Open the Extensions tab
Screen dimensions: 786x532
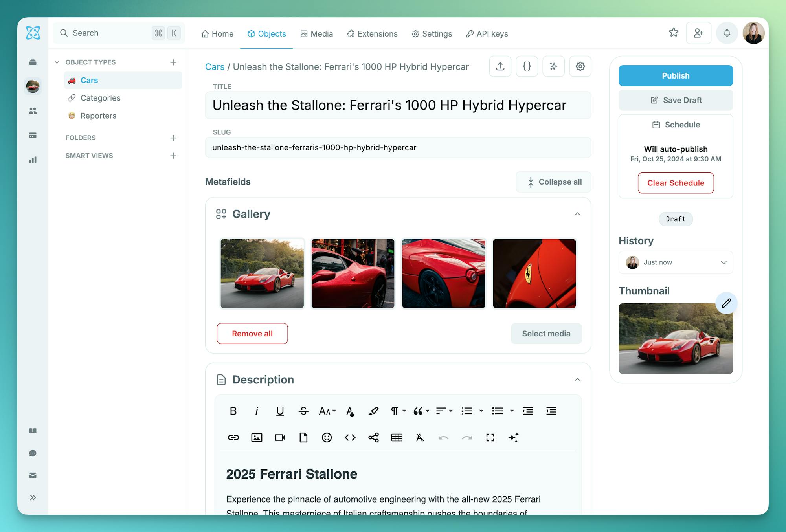click(372, 34)
